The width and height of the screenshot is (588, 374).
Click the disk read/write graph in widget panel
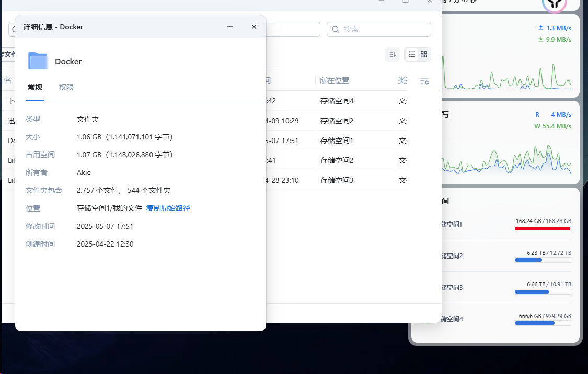pyautogui.click(x=506, y=159)
